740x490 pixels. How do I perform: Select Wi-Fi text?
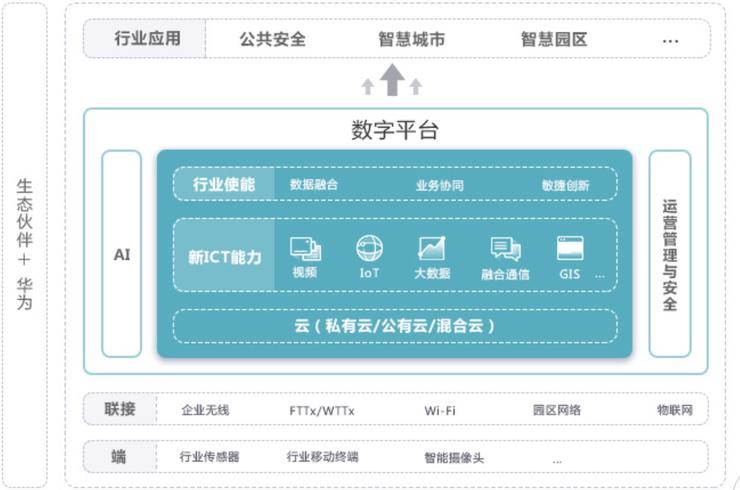point(440,411)
